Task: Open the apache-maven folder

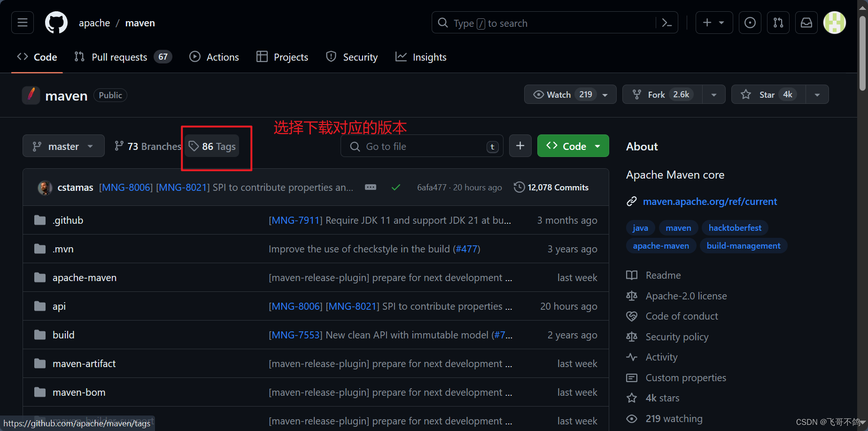Action: click(x=85, y=278)
